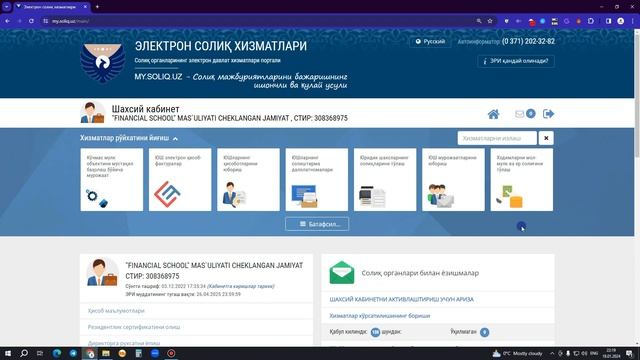Click the services search input field

point(497,138)
